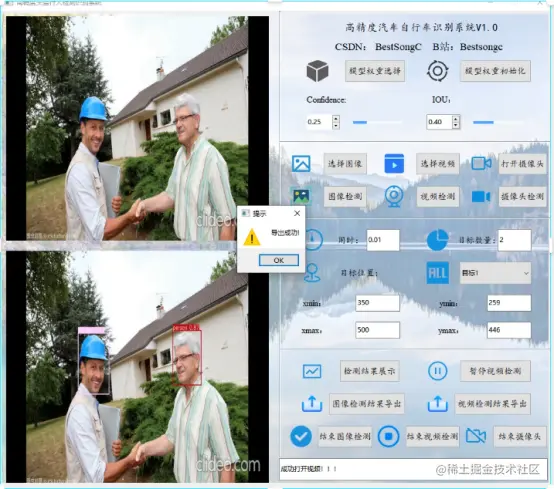Image resolution: width=554 pixels, height=490 pixels.
Task: Click the 结束视频检测 button
Action: click(432, 436)
